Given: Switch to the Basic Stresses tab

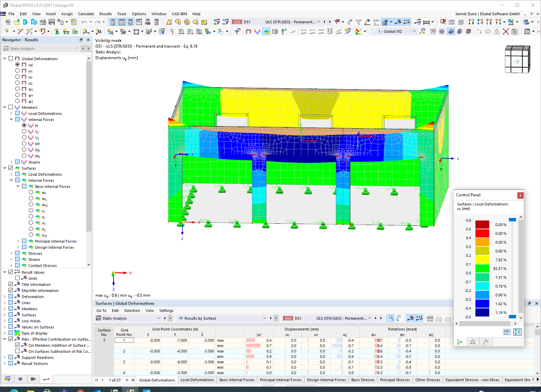Looking at the screenshot, I should (363, 380).
